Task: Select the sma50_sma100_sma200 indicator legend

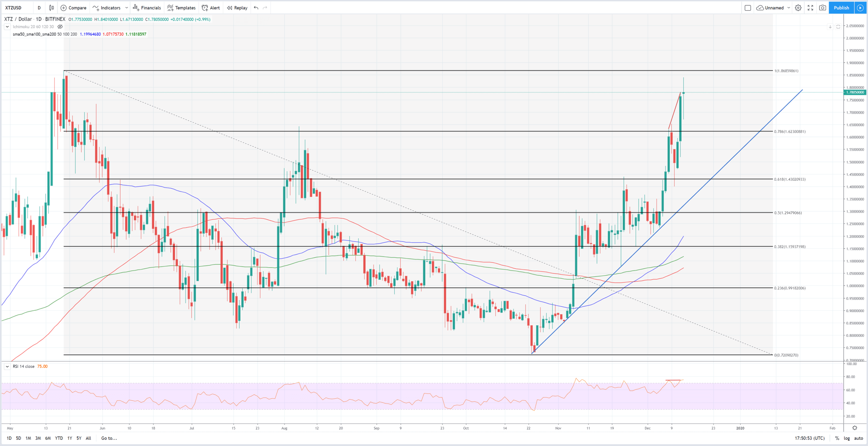Action: pos(45,34)
